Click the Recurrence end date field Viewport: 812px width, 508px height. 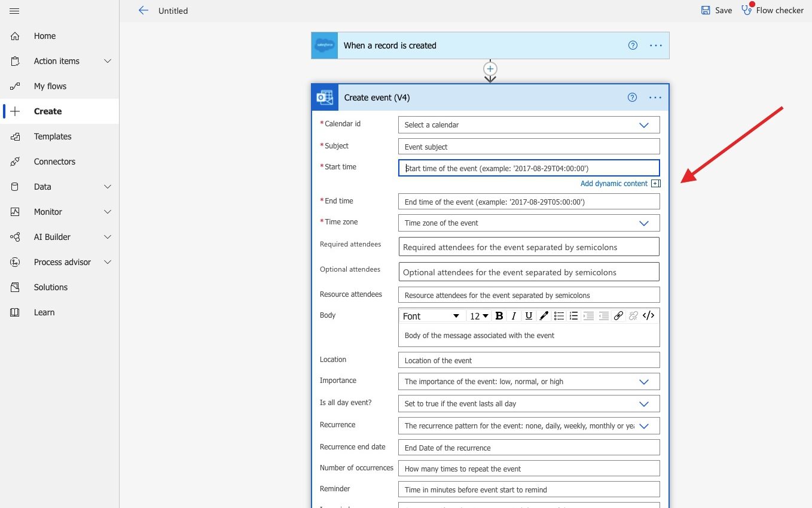(529, 448)
